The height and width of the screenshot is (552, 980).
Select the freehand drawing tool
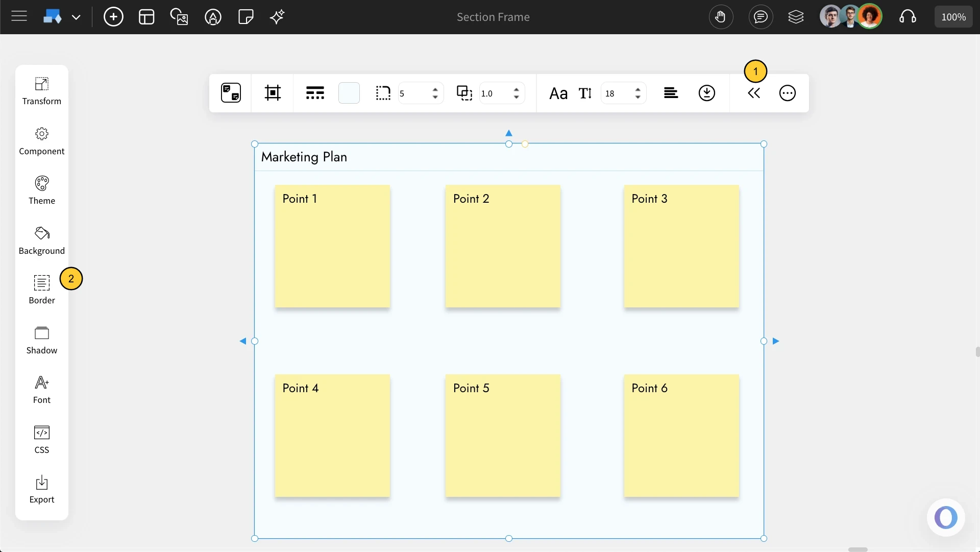[x=213, y=17]
